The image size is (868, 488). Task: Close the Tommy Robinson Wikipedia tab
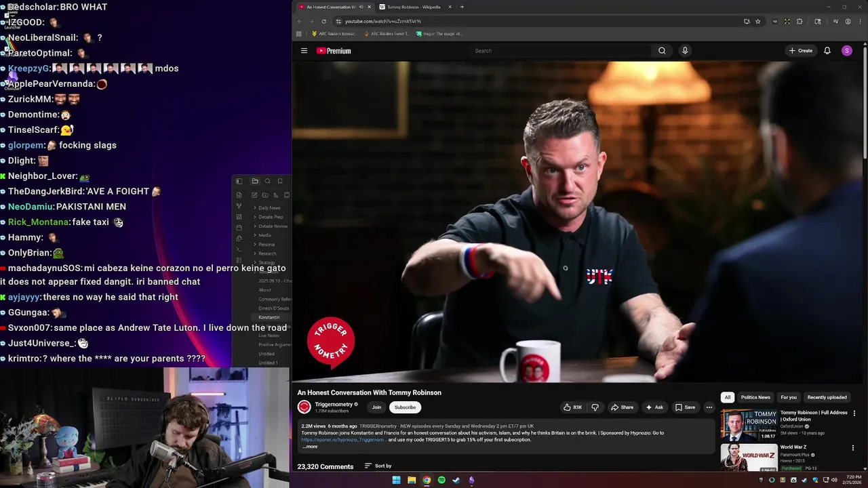pos(450,7)
